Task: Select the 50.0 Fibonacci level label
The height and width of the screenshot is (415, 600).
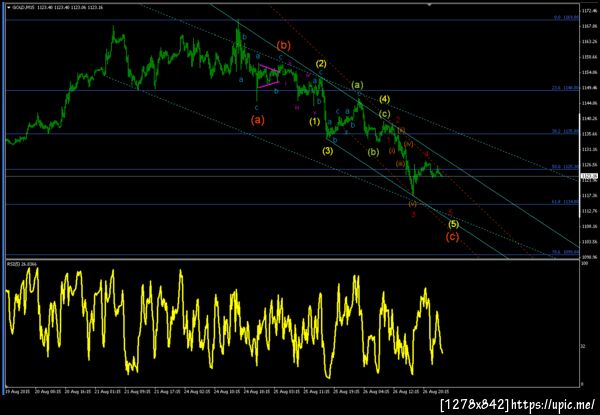Action: click(565, 167)
